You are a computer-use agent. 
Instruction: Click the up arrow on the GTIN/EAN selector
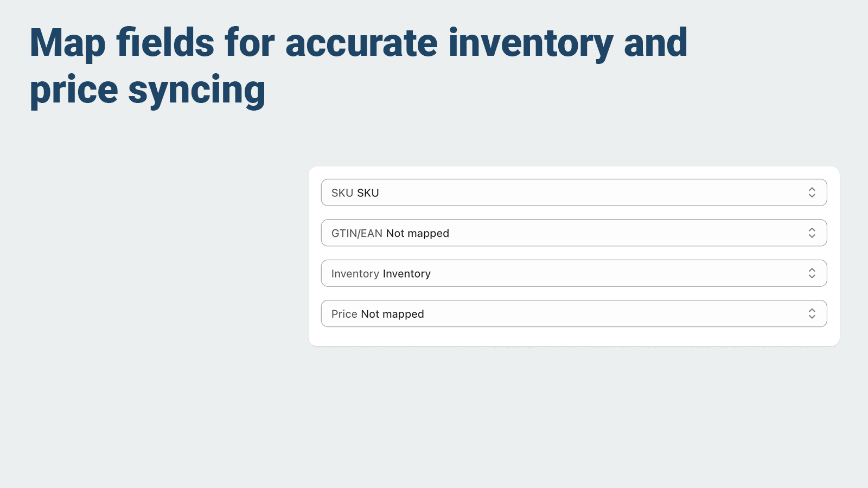pyautogui.click(x=812, y=230)
